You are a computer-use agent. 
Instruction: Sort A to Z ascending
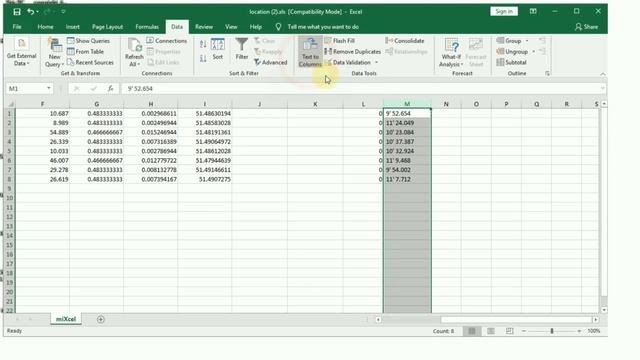click(203, 44)
